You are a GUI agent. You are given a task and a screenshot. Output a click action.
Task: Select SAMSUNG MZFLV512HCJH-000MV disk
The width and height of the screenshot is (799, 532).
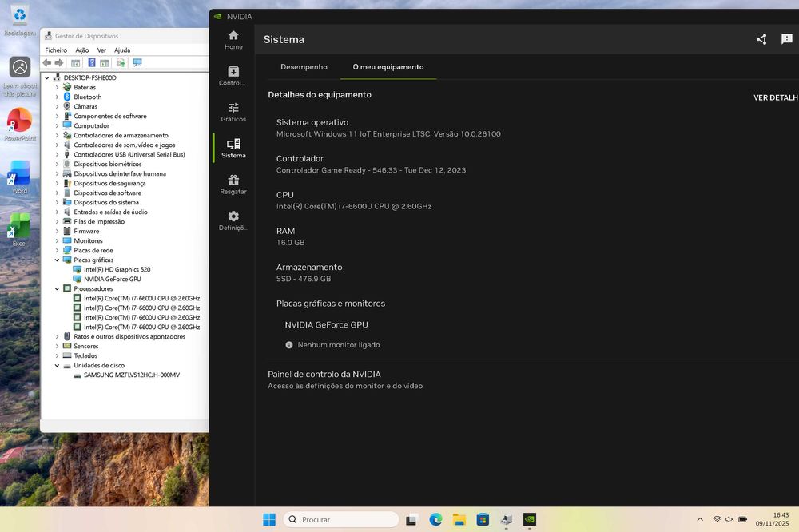132,375
